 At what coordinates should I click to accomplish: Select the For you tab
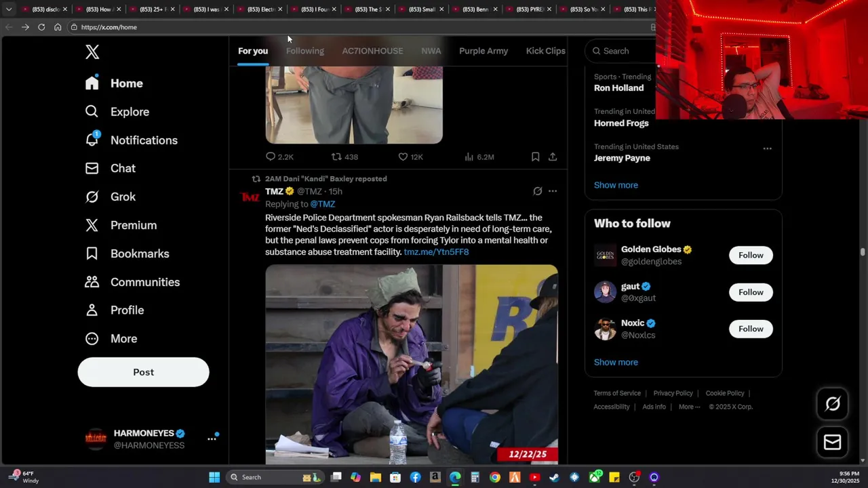pyautogui.click(x=253, y=51)
